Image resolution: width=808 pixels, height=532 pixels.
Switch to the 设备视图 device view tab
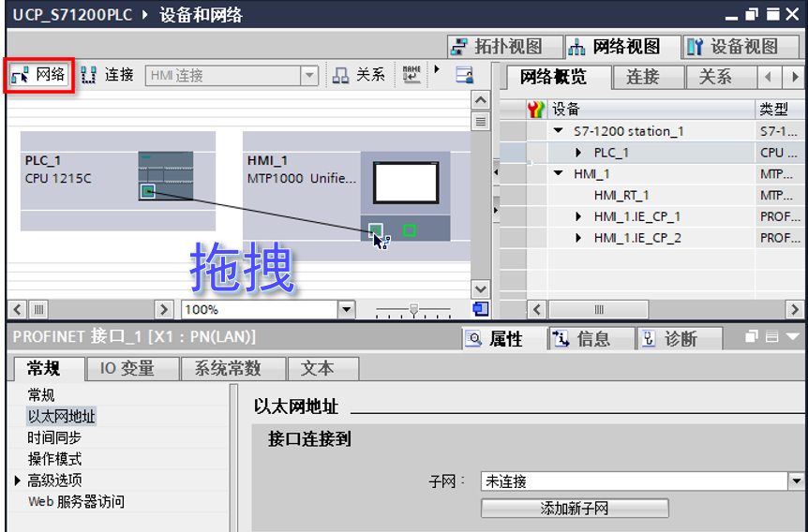(732, 46)
